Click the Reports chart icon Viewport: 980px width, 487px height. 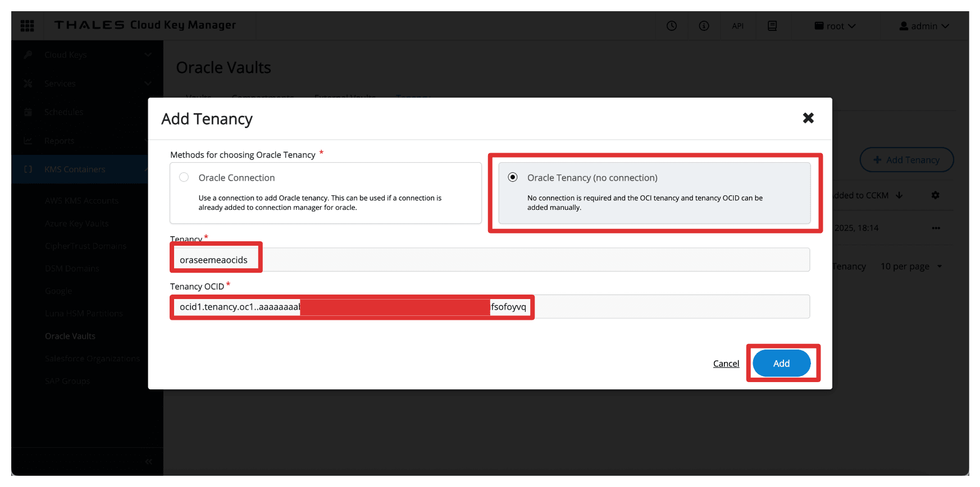pyautogui.click(x=28, y=141)
